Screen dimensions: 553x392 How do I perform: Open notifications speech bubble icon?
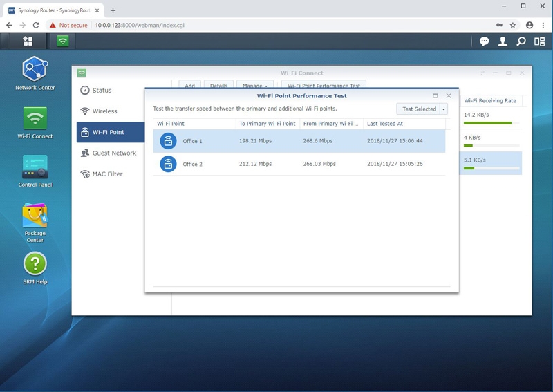coord(485,41)
